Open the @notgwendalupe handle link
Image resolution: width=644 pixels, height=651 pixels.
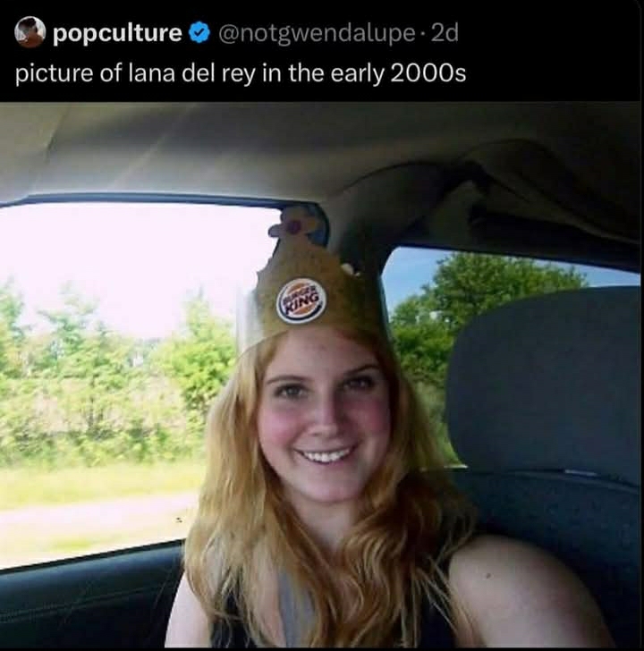point(317,33)
